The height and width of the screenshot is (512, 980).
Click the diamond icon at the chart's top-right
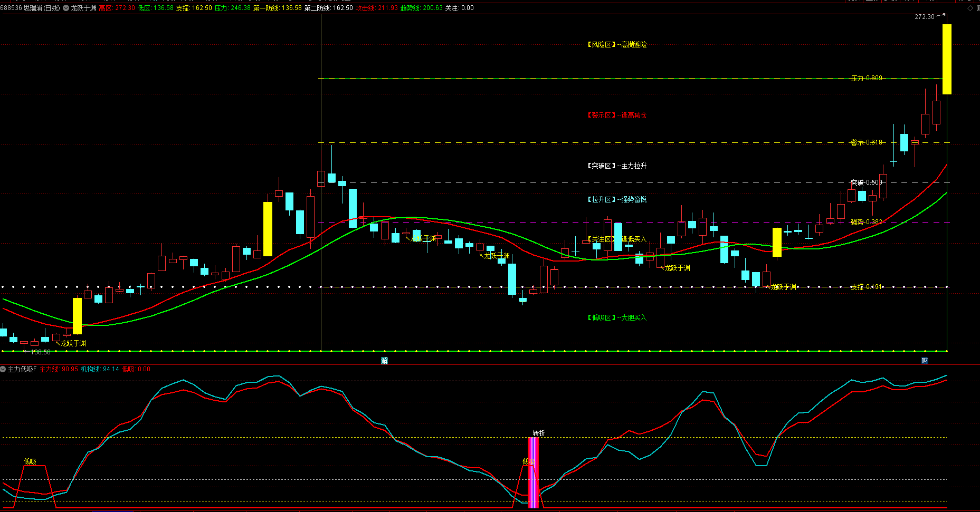pos(970,8)
